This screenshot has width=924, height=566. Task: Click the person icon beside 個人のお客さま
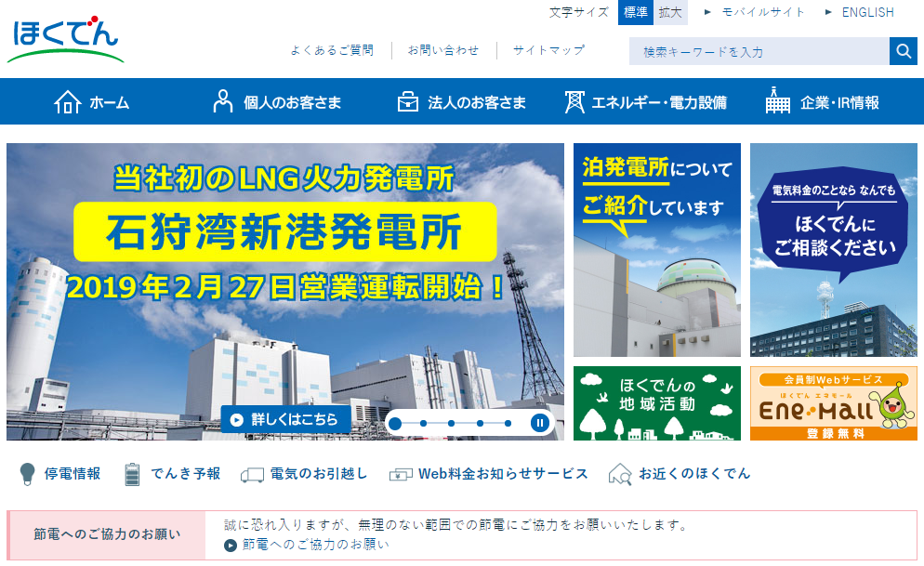(223, 101)
